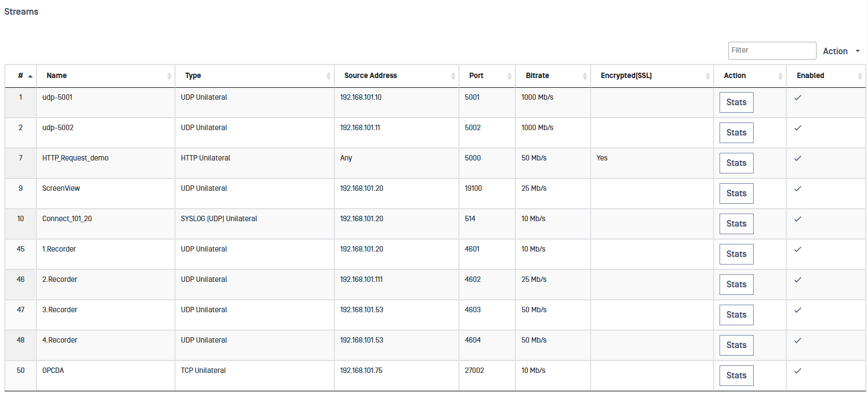868x393 pixels.
Task: Open Stats for ScreenView stream
Action: pyautogui.click(x=736, y=194)
